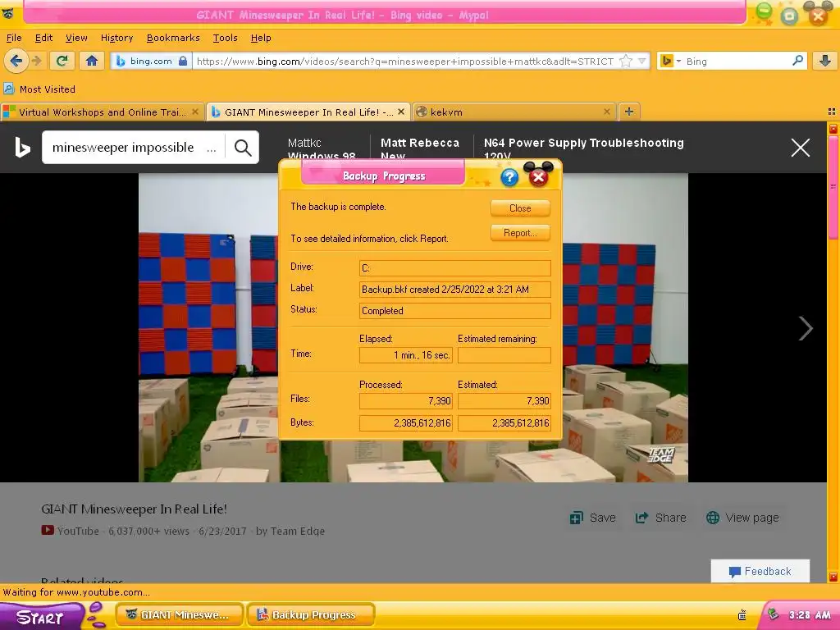This screenshot has width=840, height=630.
Task: Click the scrollbar up arrow
Action: pos(833,129)
